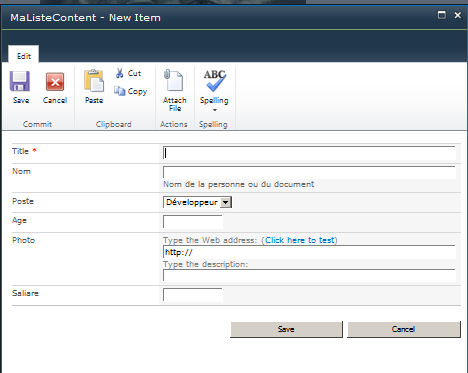This screenshot has width=468, height=373.
Task: Click the Save floppy disk ribbon icon
Action: [x=20, y=81]
